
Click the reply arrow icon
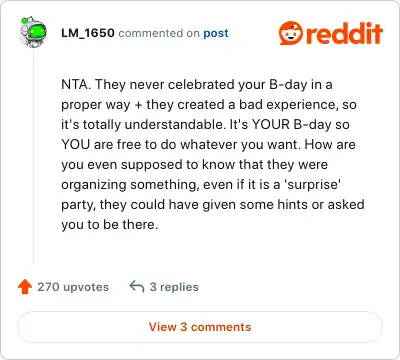(x=137, y=287)
